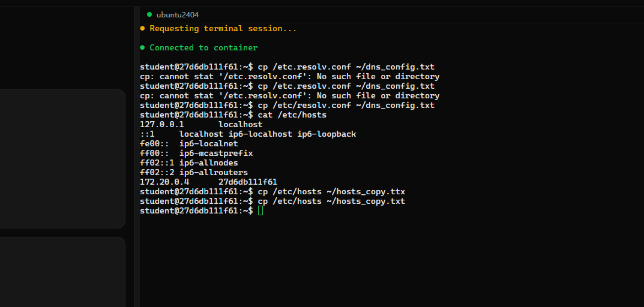Click the hosts_copy.ttx command line

click(272, 192)
